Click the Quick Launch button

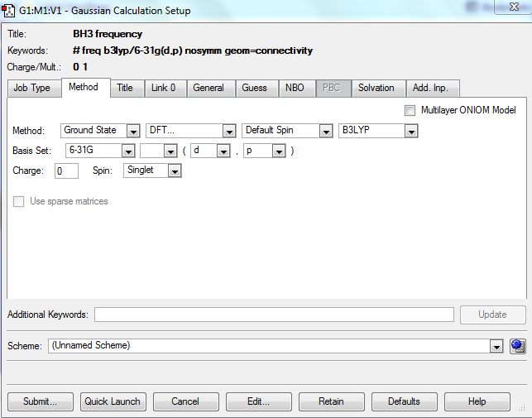[113, 401]
